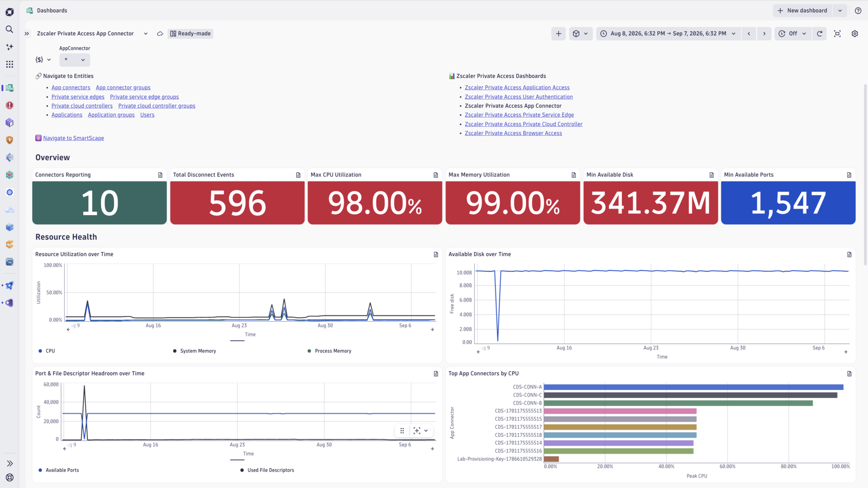Open the support lifebuoy icon in the sidebar
The width and height of the screenshot is (868, 488).
tap(9, 478)
